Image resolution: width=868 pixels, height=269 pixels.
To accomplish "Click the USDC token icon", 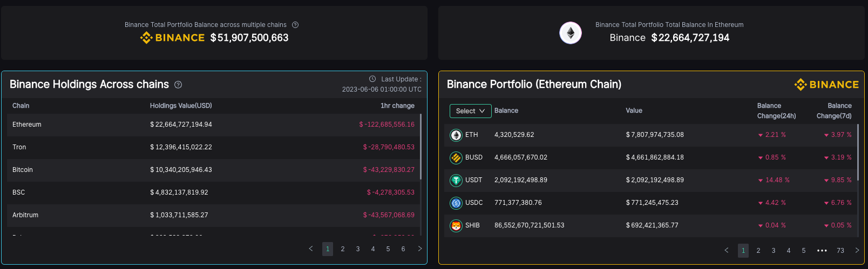I will [456, 203].
